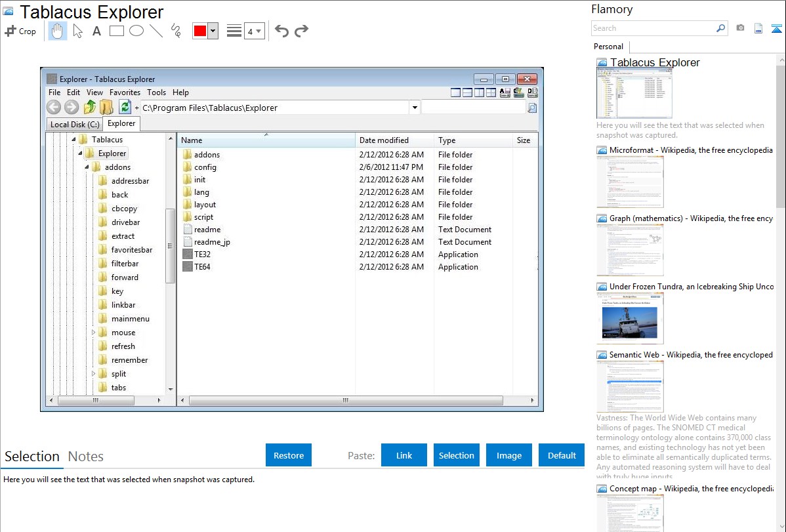
Task: Redo the last annotation
Action: click(x=302, y=31)
